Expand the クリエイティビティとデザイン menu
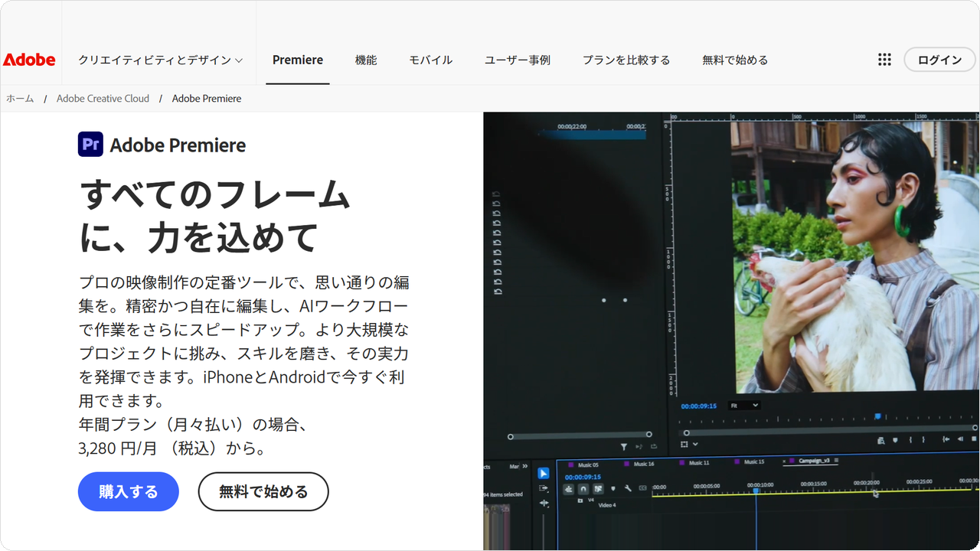Viewport: 980px width, 551px height. pyautogui.click(x=161, y=60)
